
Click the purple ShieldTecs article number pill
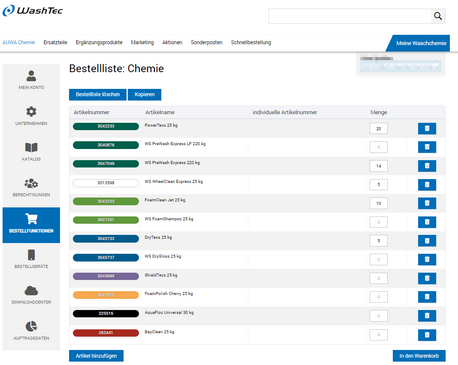point(106,276)
